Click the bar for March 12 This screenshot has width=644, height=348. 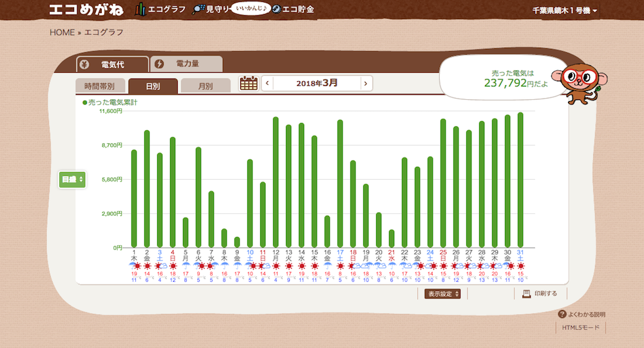click(x=276, y=182)
